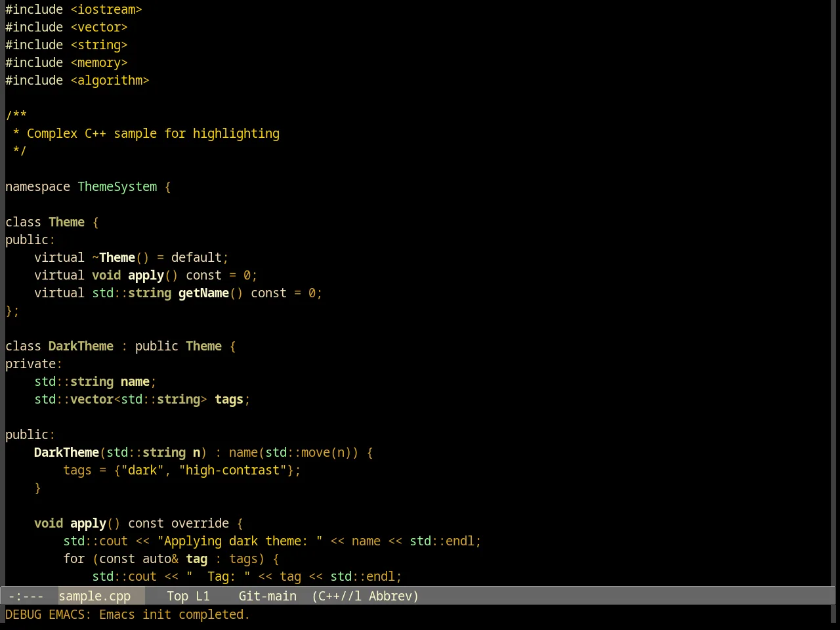Viewport: 840px width, 630px height.
Task: Click the 'private:' access specifier
Action: pos(33,364)
